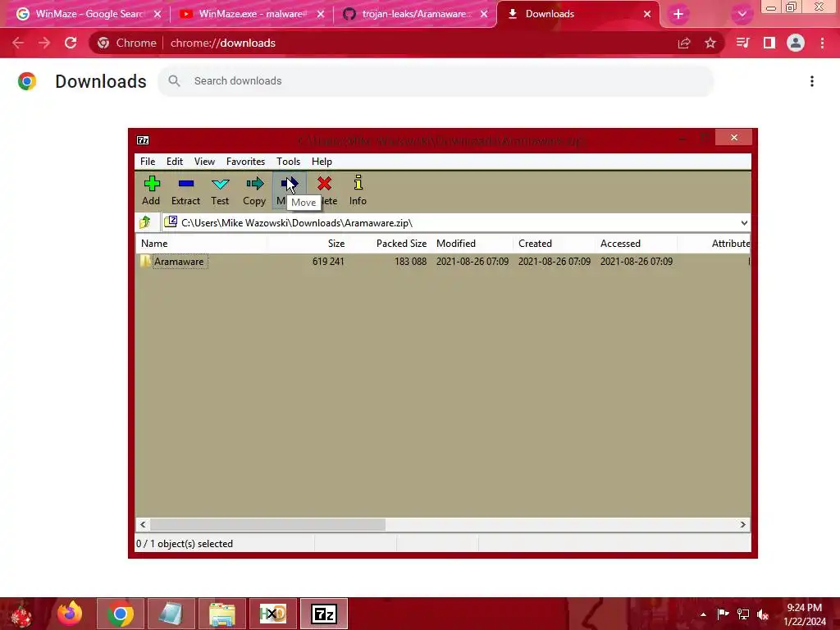Click the 183 088 packed size value

click(410, 262)
